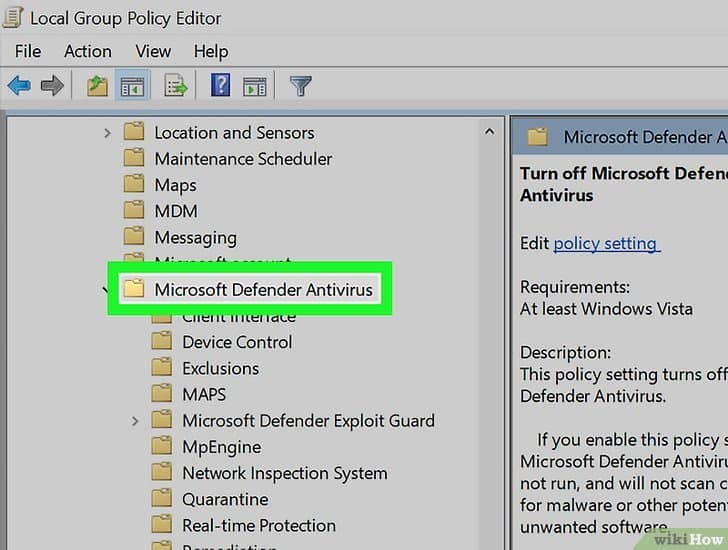Screen dimensions: 728x550
Task: Open the View menu
Action: 153,51
